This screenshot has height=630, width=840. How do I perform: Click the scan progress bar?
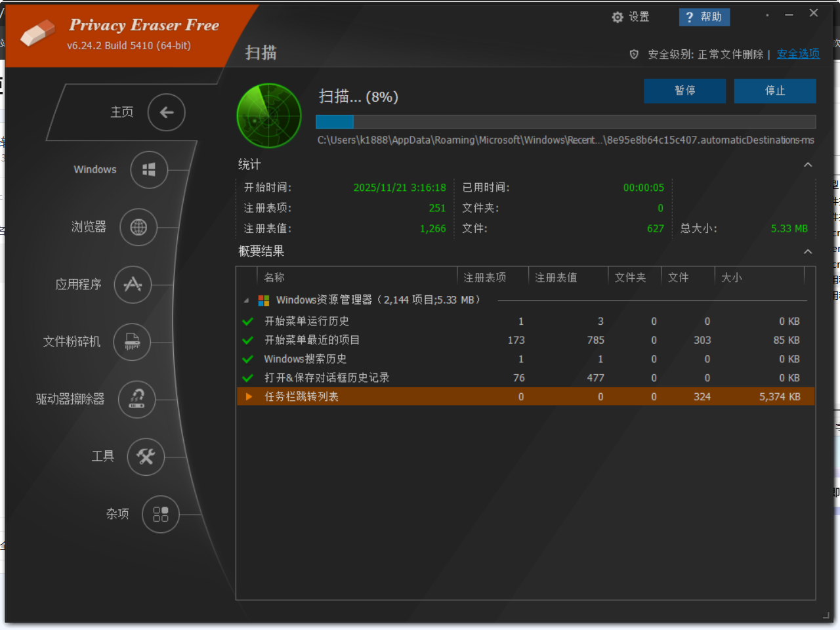tap(565, 122)
